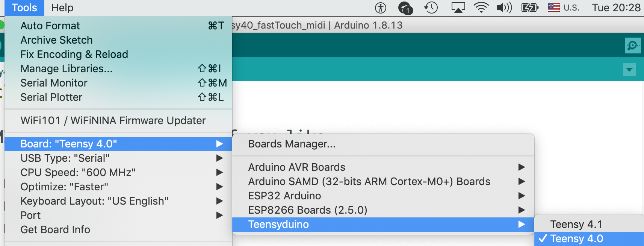Expand the Port submenu

pos(118,215)
